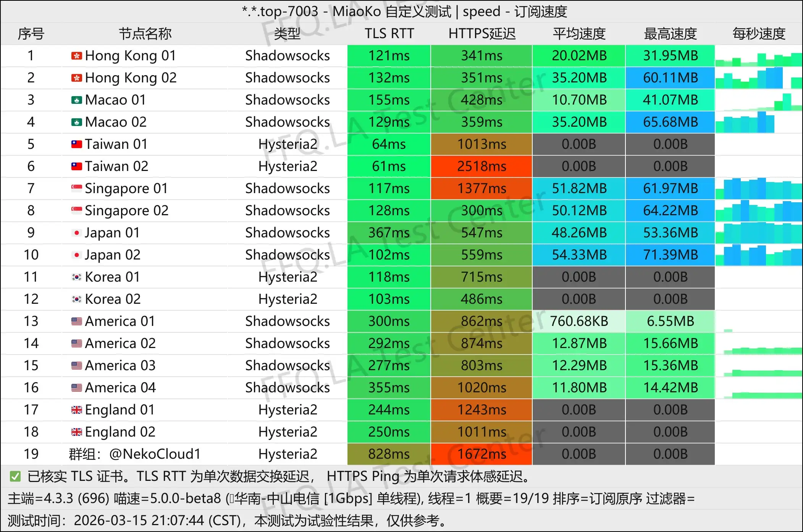Sort by the TLS RTT column header
Screen dimensions: 803x532
click(x=388, y=34)
